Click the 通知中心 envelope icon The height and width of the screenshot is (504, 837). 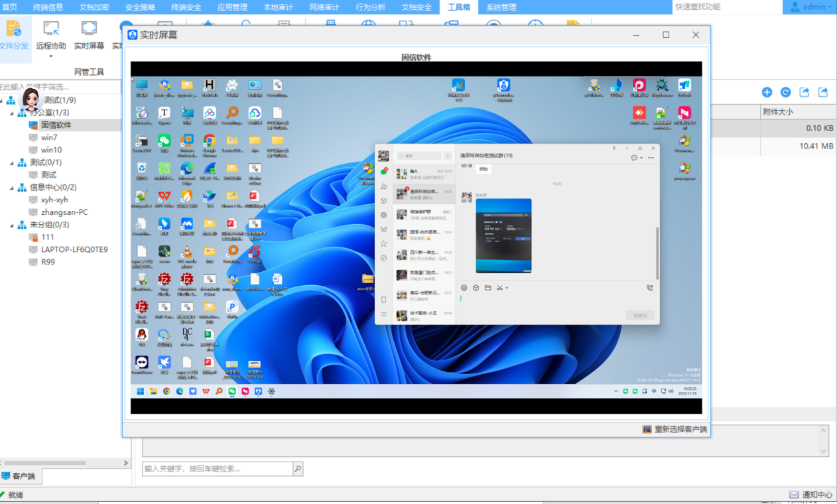pos(794,495)
